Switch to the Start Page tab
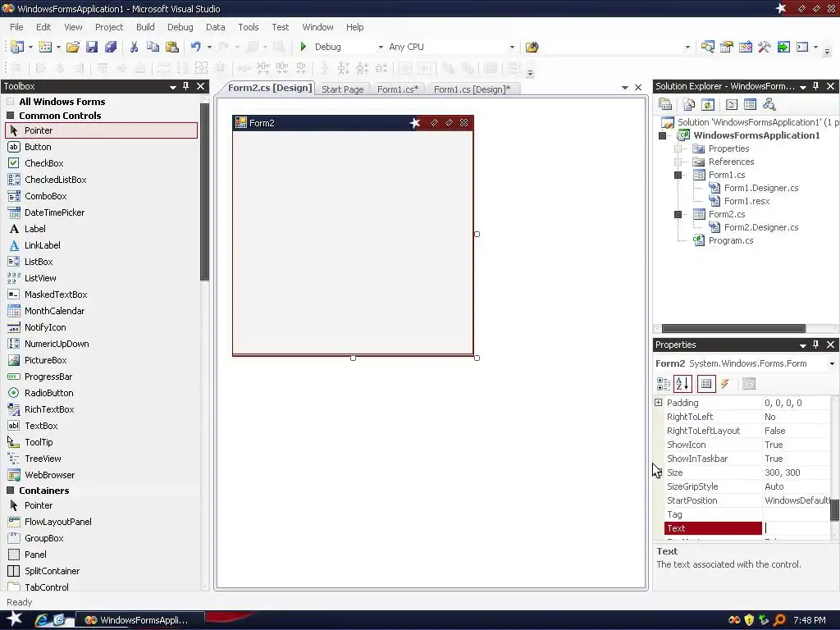This screenshot has height=630, width=840. tap(343, 89)
